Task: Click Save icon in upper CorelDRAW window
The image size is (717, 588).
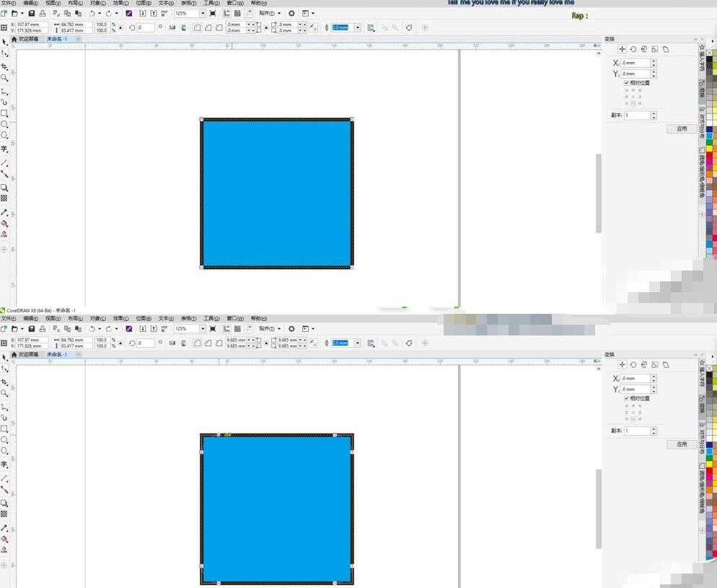Action: pos(32,13)
